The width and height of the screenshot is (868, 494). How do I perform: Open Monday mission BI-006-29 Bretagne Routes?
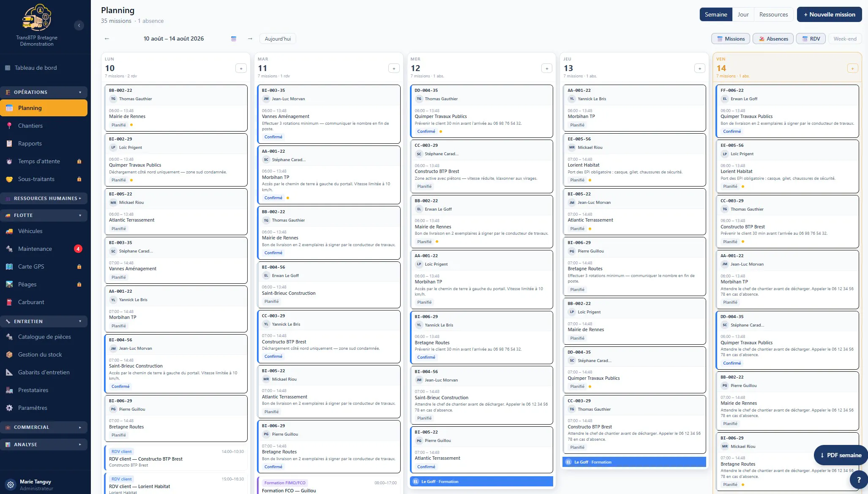click(176, 418)
